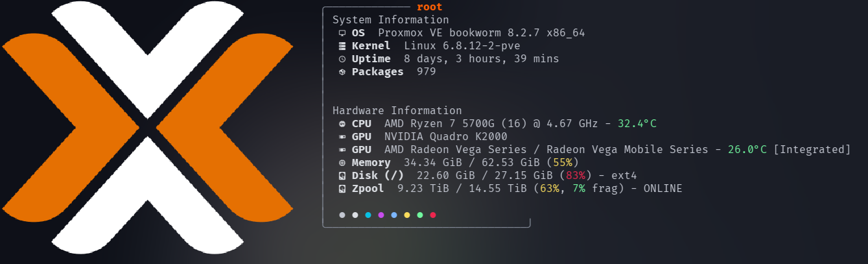Click the clock icon beside Uptime
The height and width of the screenshot is (264, 868).
click(x=342, y=59)
